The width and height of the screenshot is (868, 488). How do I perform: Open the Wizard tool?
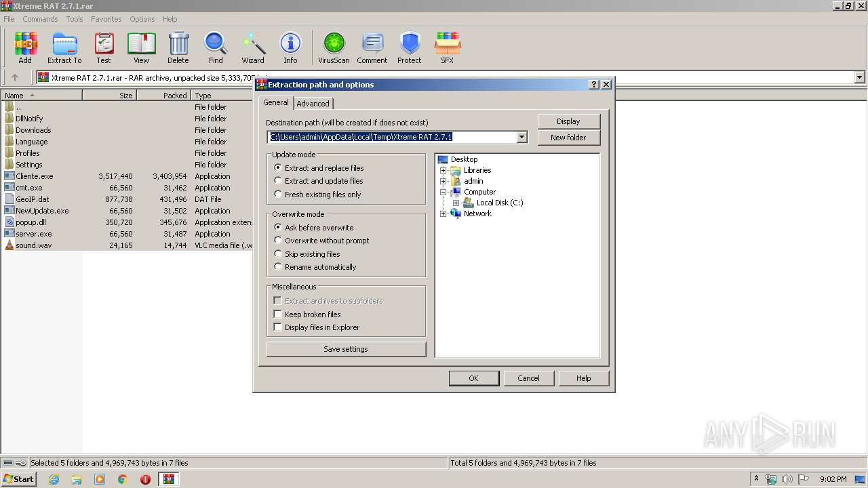click(253, 47)
